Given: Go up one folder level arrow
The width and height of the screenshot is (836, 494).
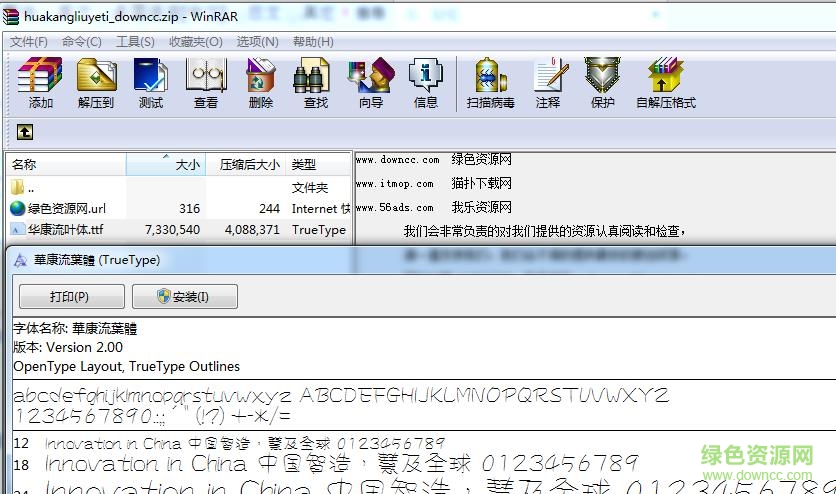Looking at the screenshot, I should click(x=25, y=132).
